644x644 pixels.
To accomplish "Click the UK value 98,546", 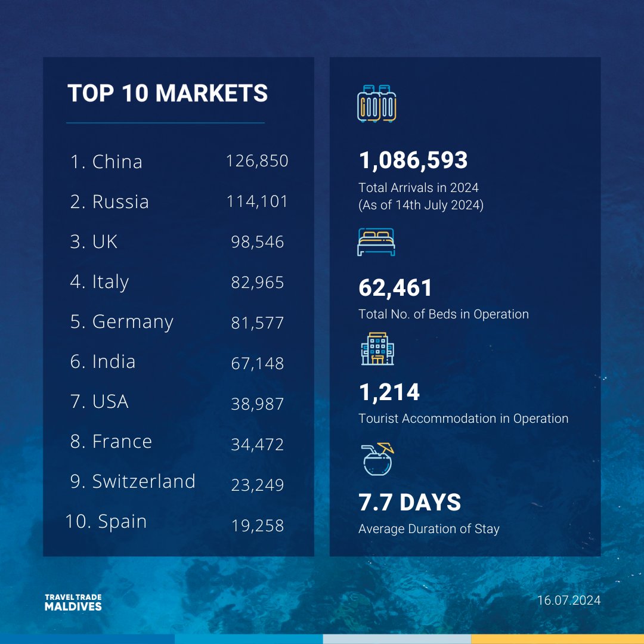I will click(258, 242).
